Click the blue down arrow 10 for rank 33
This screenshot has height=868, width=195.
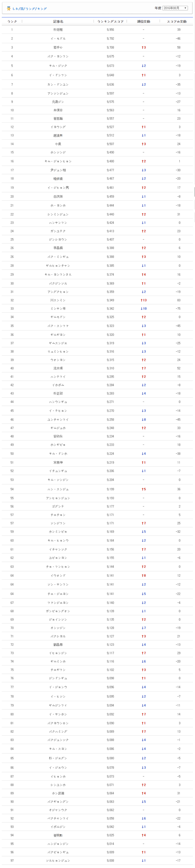point(144,309)
